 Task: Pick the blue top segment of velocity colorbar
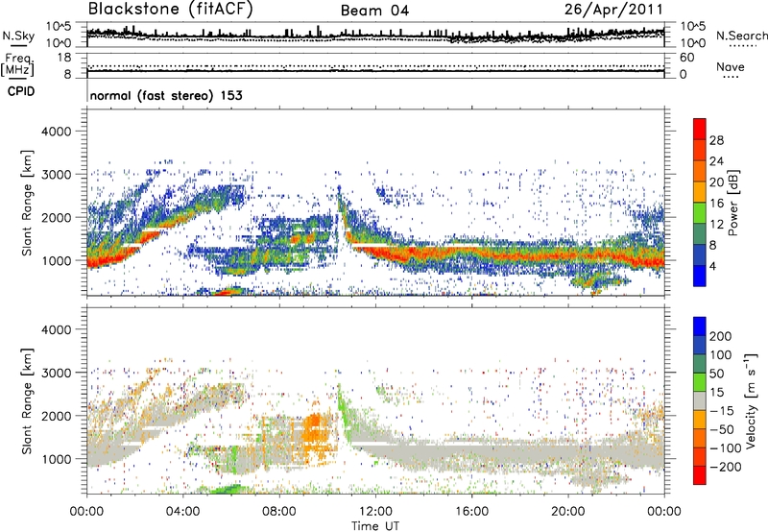point(700,326)
